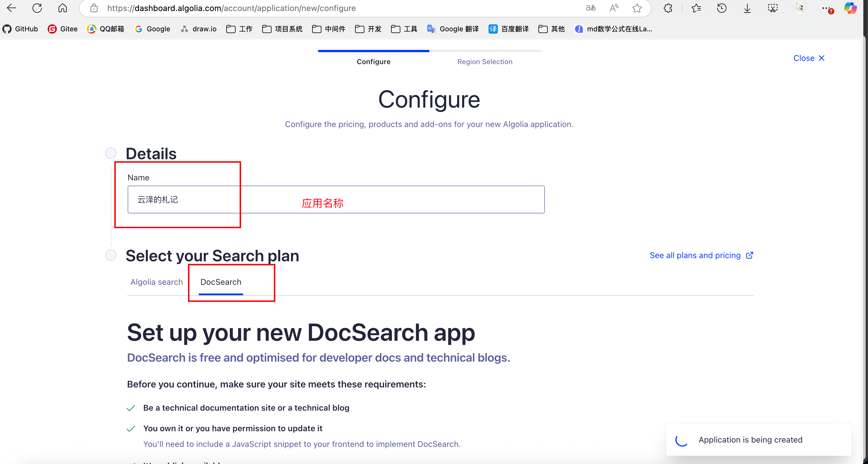The width and height of the screenshot is (868, 464).
Task: Open draw.io bookmark
Action: coord(198,29)
